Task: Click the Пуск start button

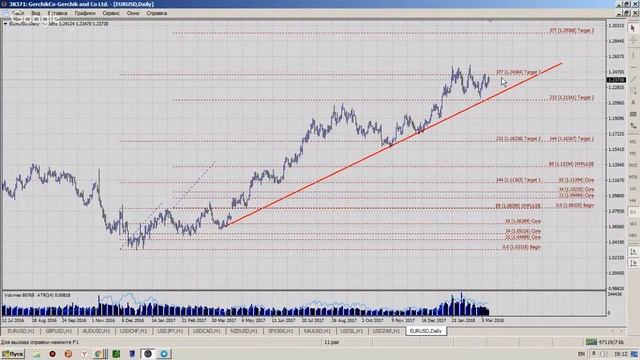Action: (13, 354)
